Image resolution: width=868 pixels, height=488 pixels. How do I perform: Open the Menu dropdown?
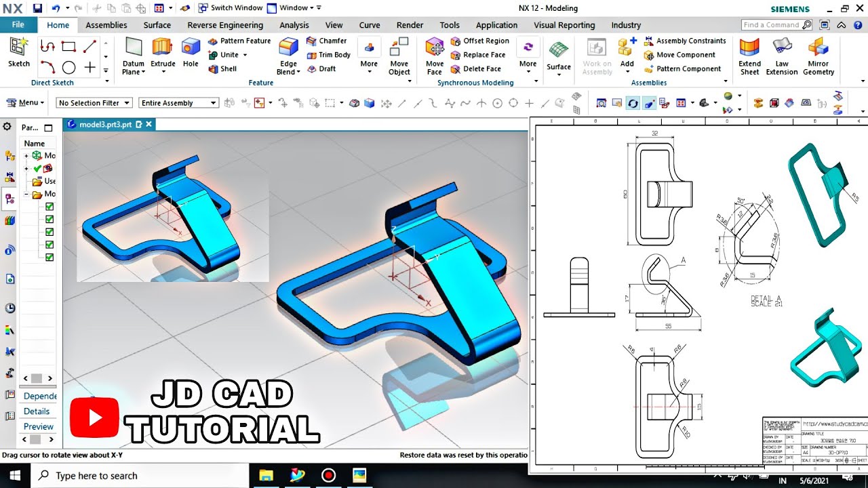coord(25,103)
